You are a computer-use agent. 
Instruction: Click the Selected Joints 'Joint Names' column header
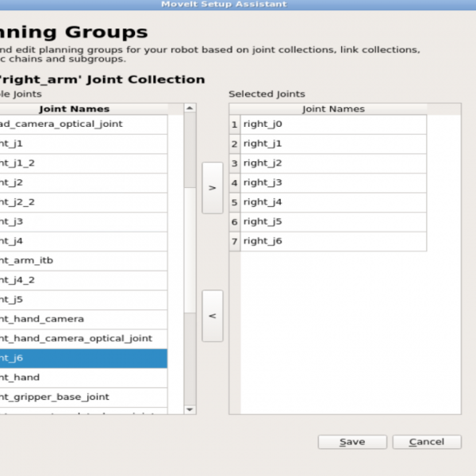(x=333, y=109)
